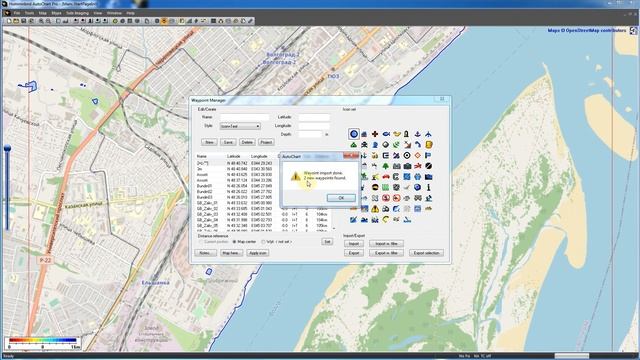Select the fish waypoint icon
The width and height of the screenshot is (640, 360).
click(386, 134)
